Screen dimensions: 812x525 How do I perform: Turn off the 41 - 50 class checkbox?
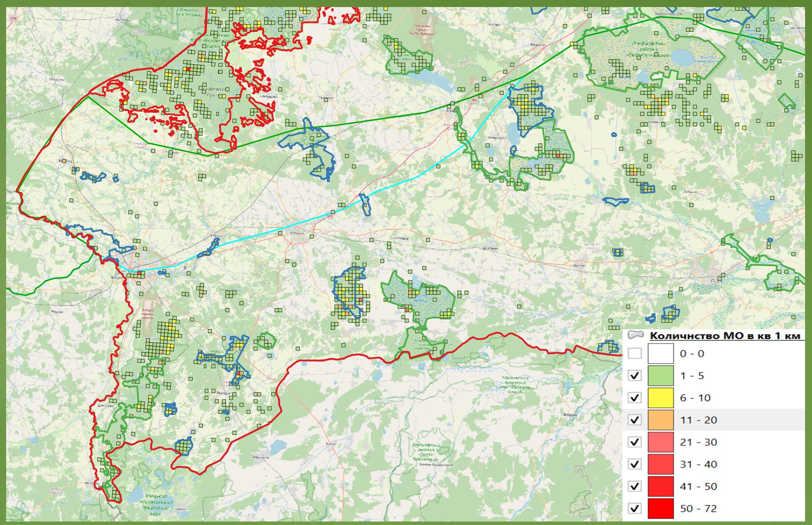tap(635, 486)
